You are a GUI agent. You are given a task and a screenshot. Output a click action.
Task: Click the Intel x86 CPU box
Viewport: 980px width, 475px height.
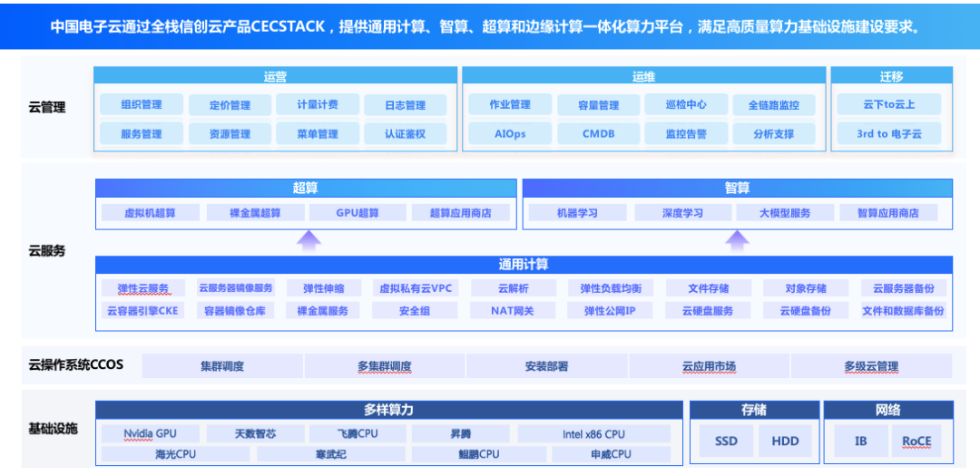[593, 434]
